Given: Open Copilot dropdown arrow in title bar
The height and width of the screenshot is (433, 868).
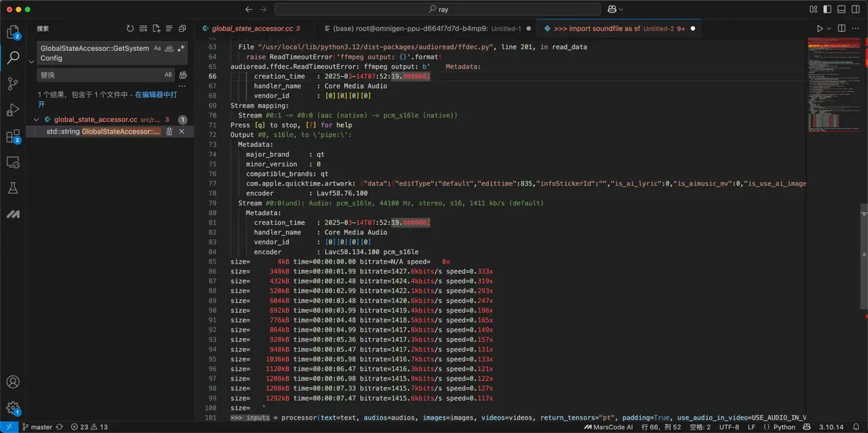Looking at the screenshot, I should (x=621, y=9).
